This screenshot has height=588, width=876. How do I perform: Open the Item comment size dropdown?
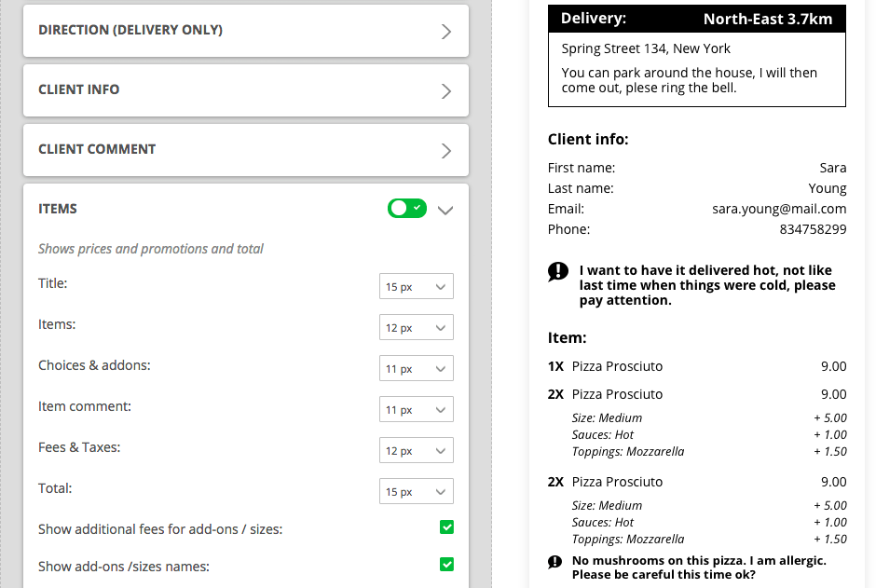click(x=416, y=410)
